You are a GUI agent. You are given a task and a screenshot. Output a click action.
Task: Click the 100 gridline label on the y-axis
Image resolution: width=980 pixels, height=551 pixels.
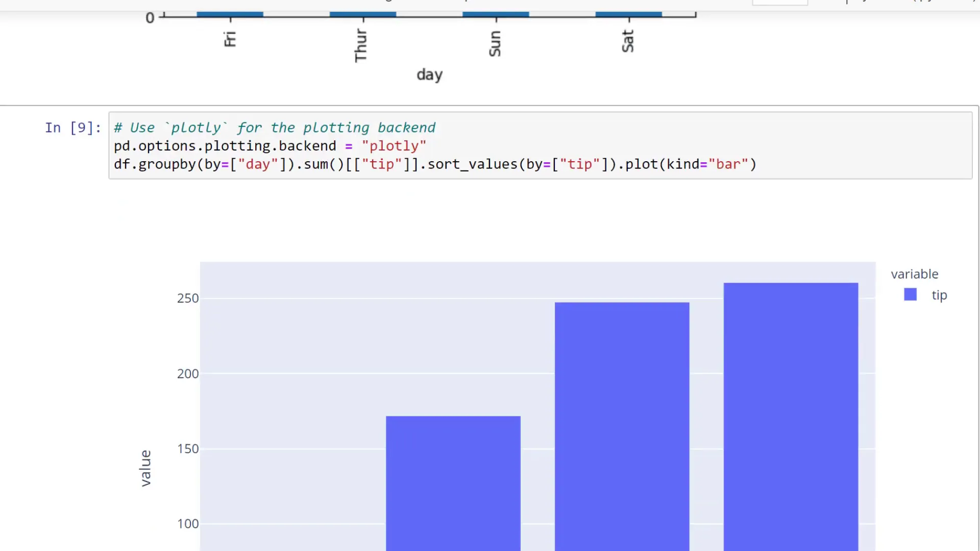188,523
